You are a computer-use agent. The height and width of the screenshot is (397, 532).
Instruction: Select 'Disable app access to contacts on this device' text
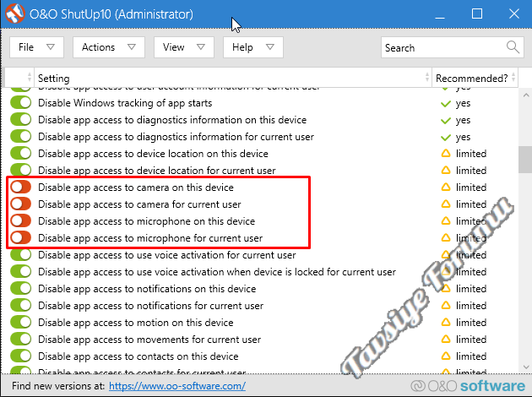coord(138,356)
